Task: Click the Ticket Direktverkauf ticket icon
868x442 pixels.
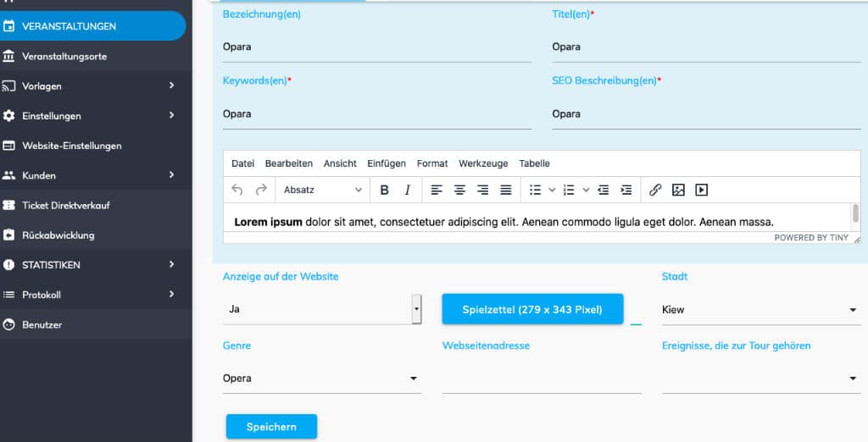Action: click(x=8, y=205)
